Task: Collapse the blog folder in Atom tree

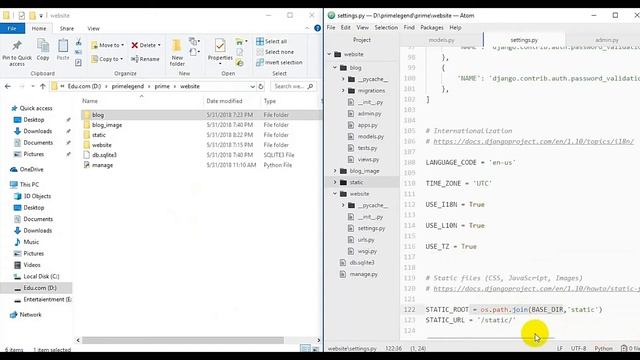Action: tap(335, 67)
